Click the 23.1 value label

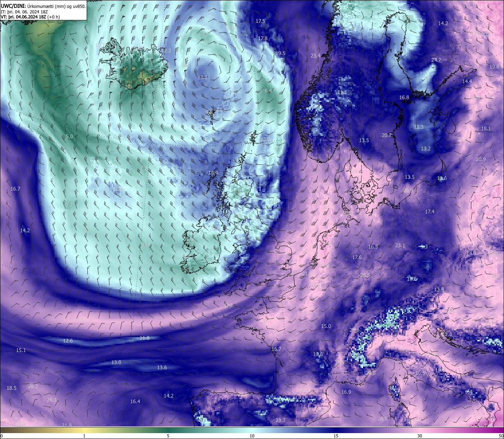coord(400,246)
